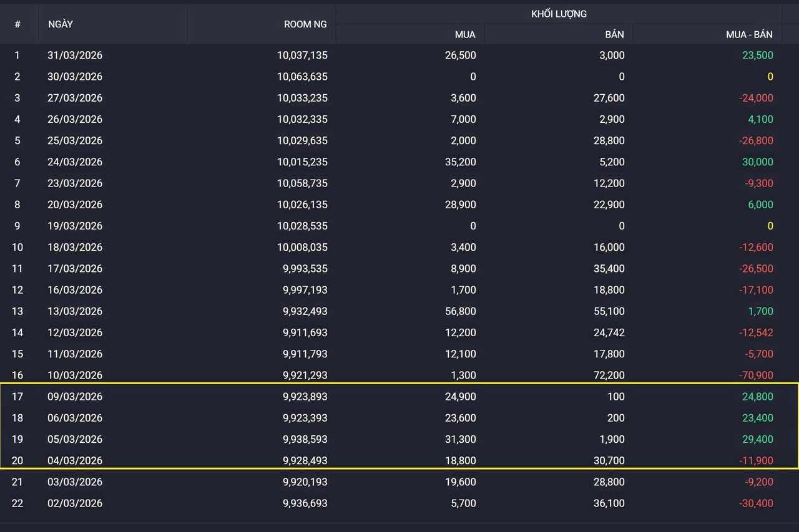Click room value 9,932,493
The image size is (799, 532).
coord(305,311)
